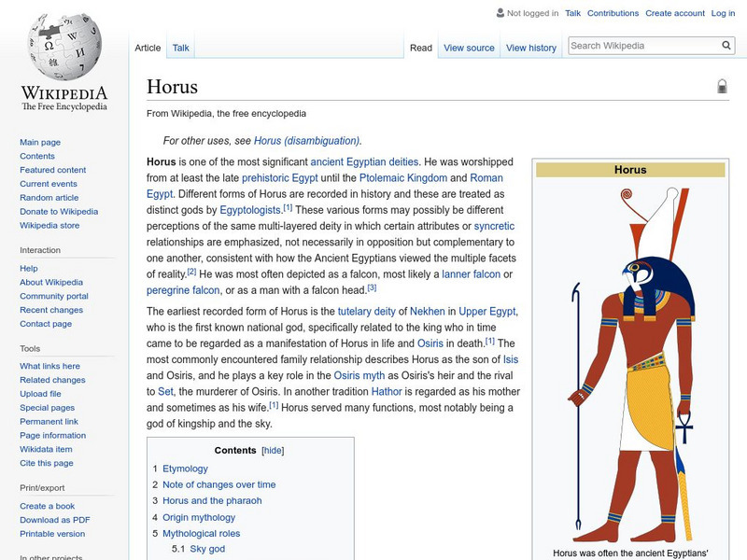Open the Help link

(29, 268)
